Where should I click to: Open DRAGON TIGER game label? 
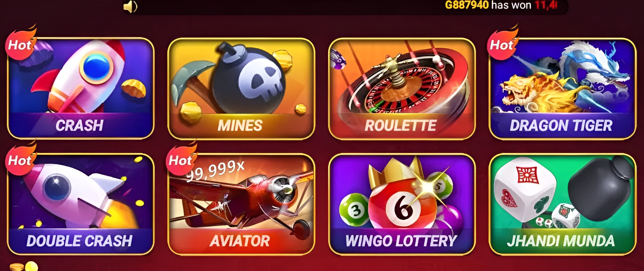(561, 125)
